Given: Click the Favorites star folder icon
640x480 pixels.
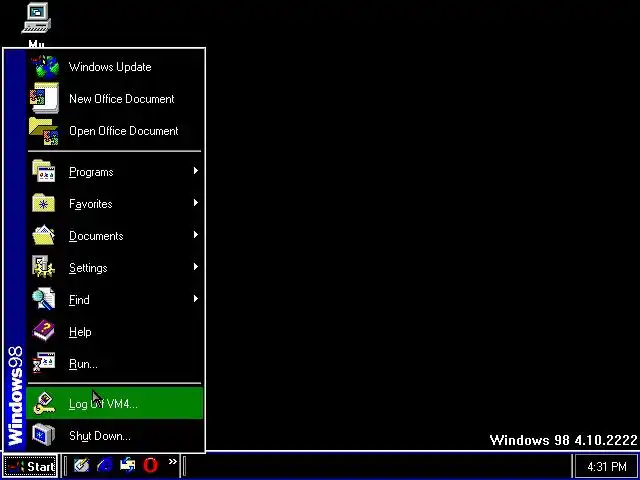Looking at the screenshot, I should pos(43,203).
